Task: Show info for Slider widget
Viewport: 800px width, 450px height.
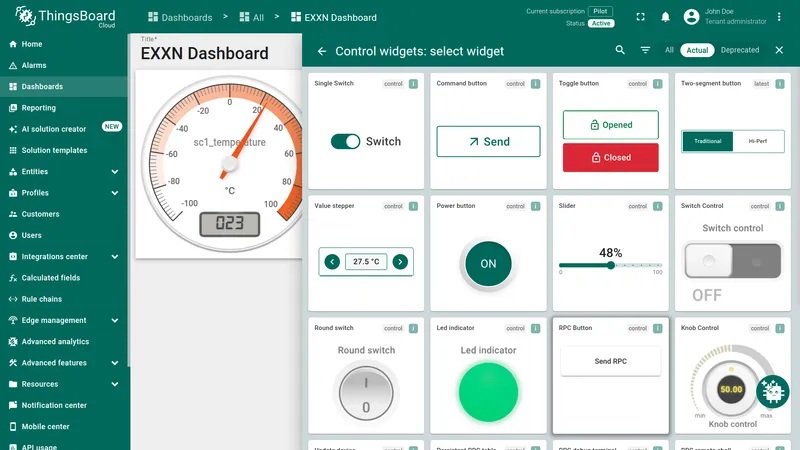Action: coord(658,206)
